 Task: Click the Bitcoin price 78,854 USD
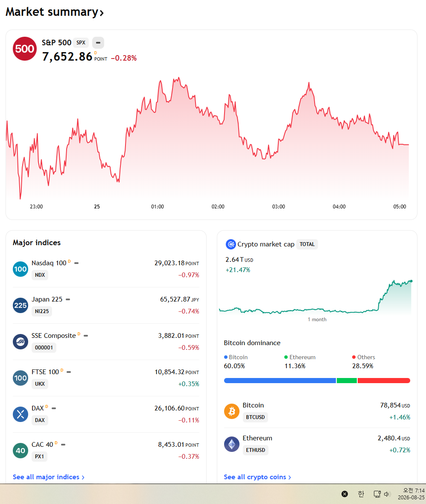click(395, 405)
